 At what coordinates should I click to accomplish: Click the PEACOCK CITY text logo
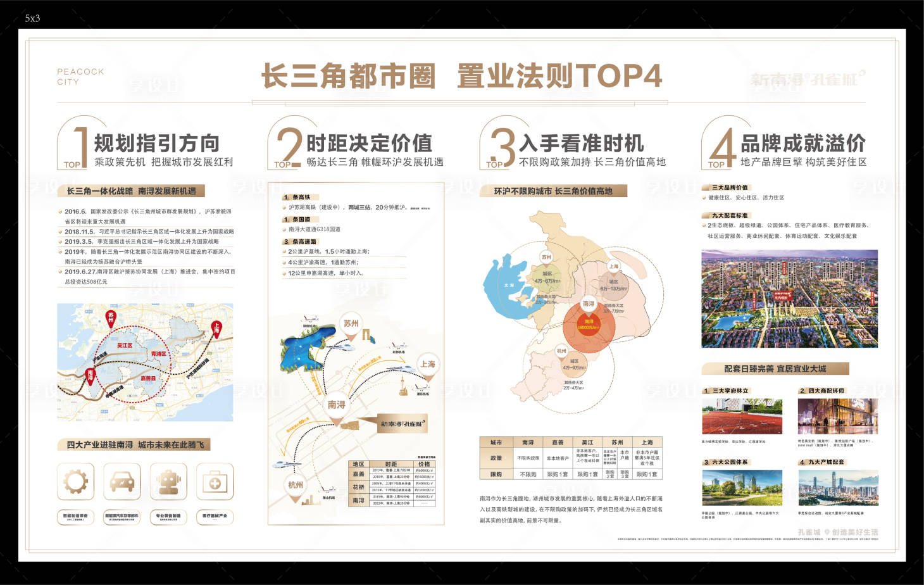click(x=80, y=77)
